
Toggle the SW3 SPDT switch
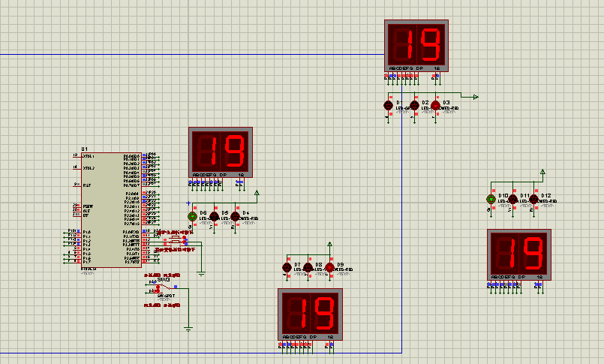coord(164,287)
